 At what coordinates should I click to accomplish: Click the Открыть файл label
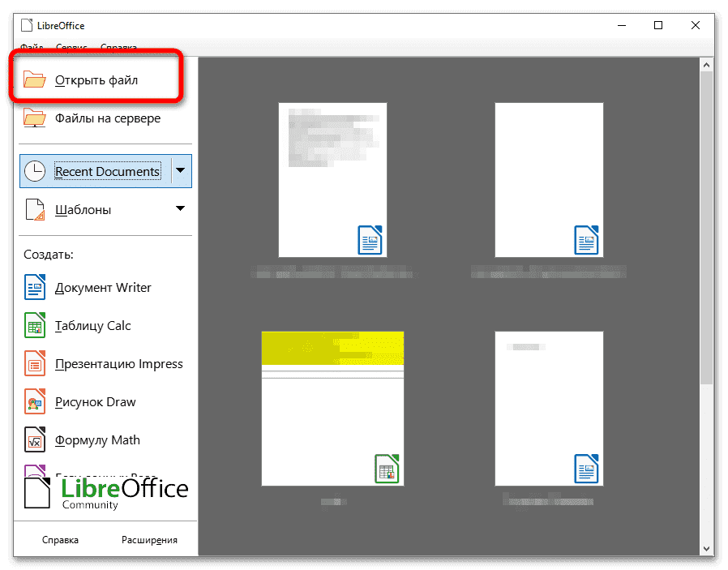pyautogui.click(x=96, y=80)
